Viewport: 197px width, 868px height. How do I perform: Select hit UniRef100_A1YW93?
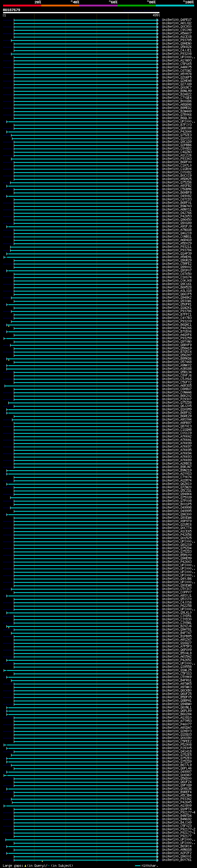[x=176, y=60]
